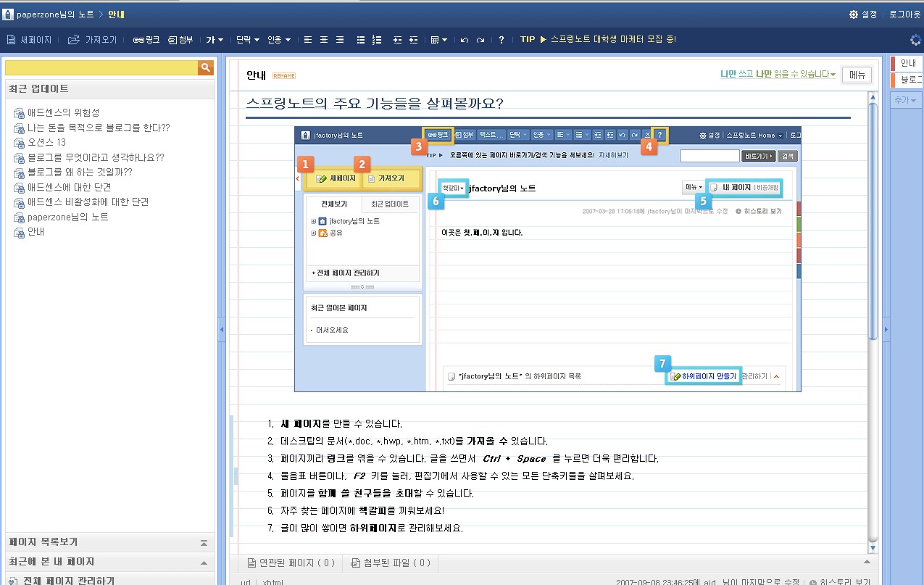Screen dimensions: 924x585
Task: Open the TIP 스프링노트 대학생 마케터 link
Action: [x=598, y=40]
